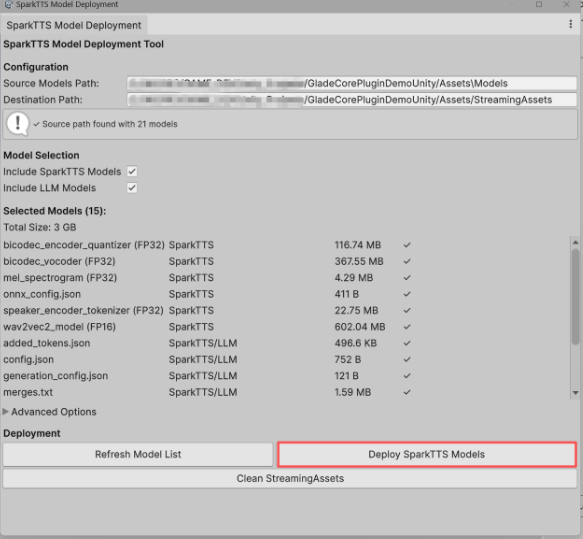Click Refresh Model List button
Image resolution: width=583 pixels, height=539 pixels.
click(138, 454)
